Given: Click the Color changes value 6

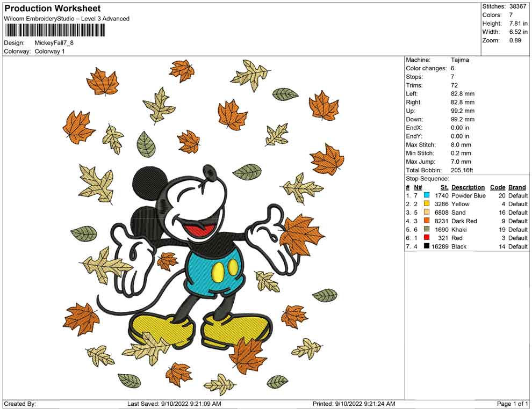Looking at the screenshot, I should point(452,69).
